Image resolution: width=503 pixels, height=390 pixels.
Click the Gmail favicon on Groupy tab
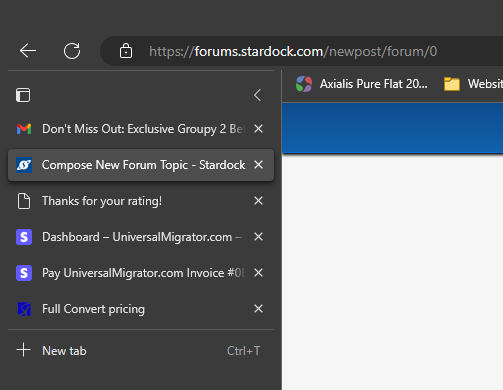coord(24,129)
